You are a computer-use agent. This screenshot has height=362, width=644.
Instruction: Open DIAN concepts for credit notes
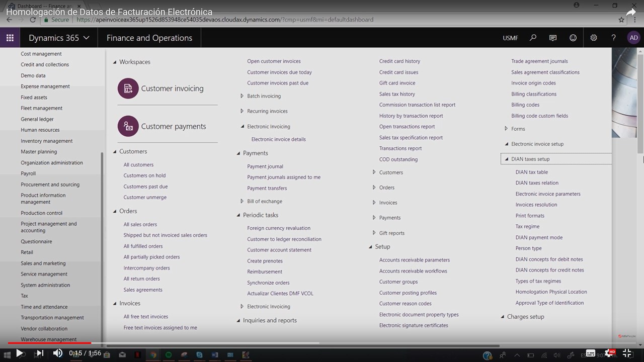[550, 270]
